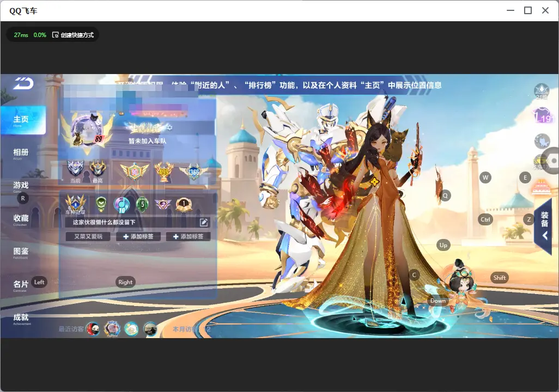
Task: Open the 图鉴 field guide tab
Action: coord(21,252)
